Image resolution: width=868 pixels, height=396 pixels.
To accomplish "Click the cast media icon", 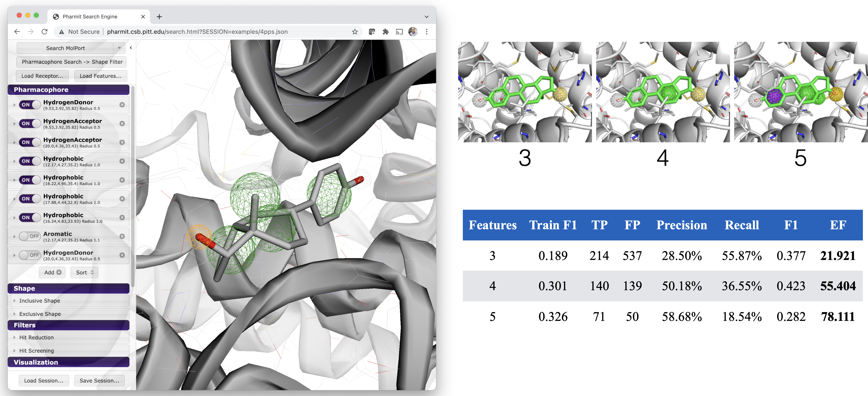I will pyautogui.click(x=399, y=32).
